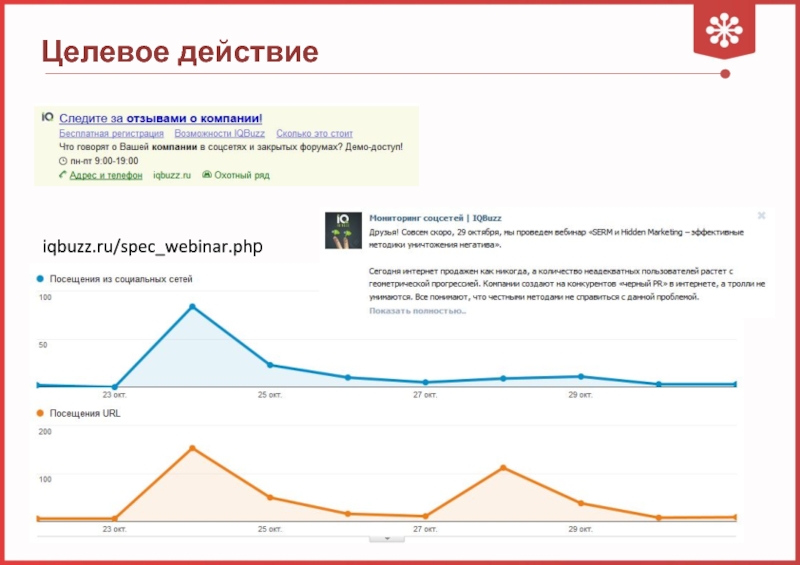Open the 'Мониторинг соцсетей | IQBuzz' post title
The width and height of the screenshot is (800, 565).
[x=435, y=218]
